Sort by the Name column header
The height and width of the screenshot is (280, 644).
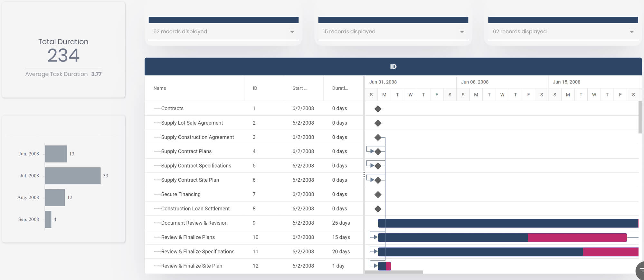pyautogui.click(x=160, y=88)
